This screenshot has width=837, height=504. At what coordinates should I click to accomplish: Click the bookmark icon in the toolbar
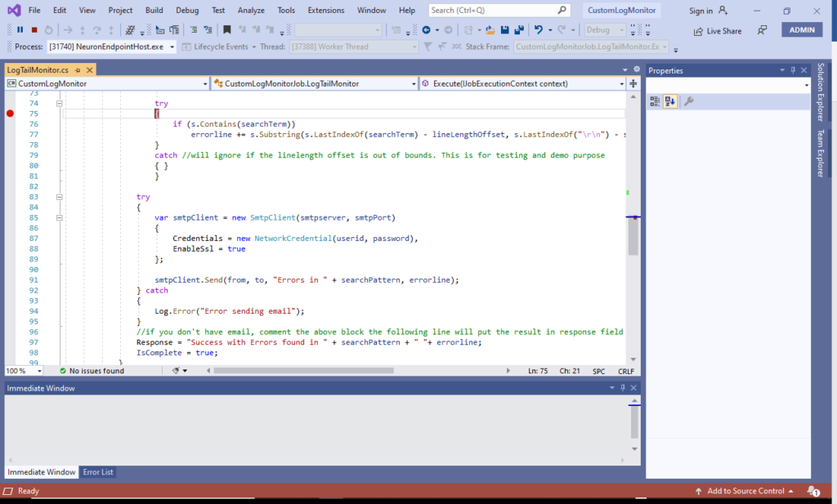(226, 30)
